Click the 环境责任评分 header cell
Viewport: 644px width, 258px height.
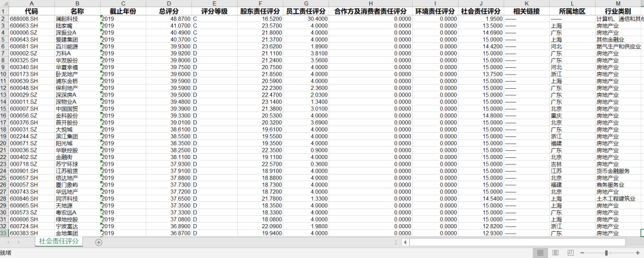click(x=435, y=11)
